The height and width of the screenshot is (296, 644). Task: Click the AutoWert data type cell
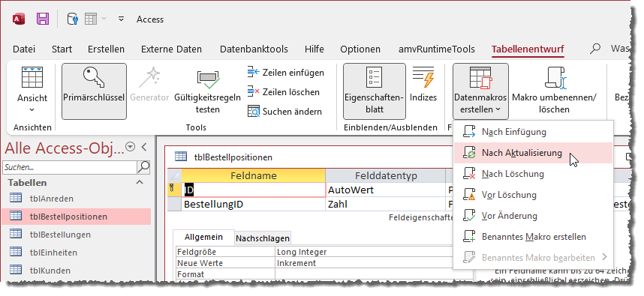[x=385, y=190]
